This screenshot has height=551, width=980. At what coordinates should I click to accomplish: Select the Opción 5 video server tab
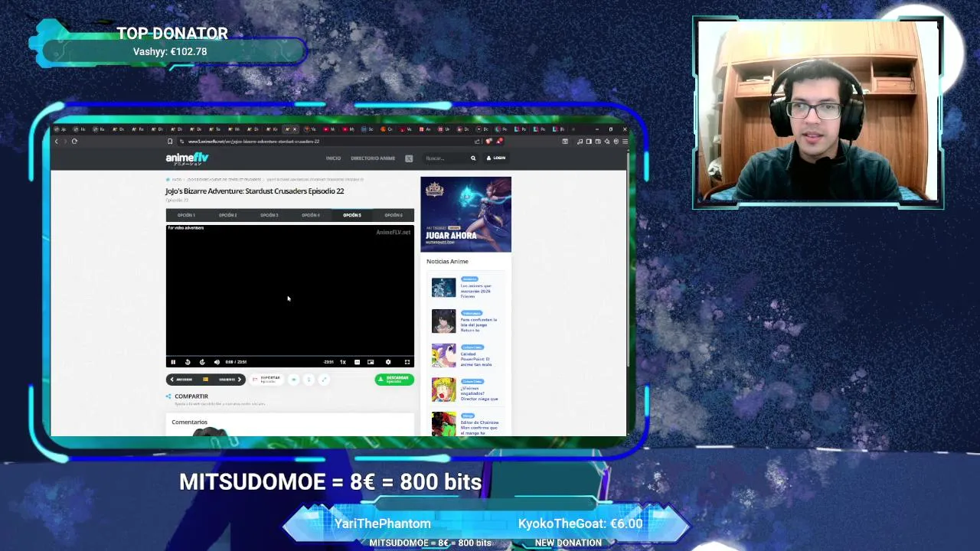(351, 215)
